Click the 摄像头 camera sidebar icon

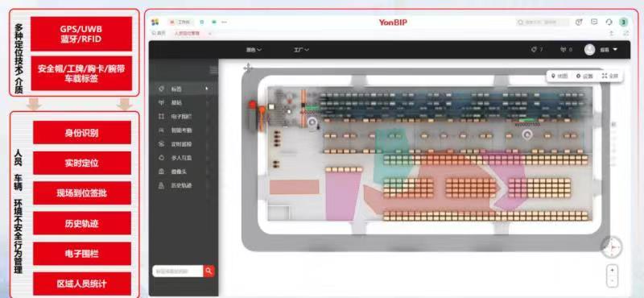tap(162, 172)
